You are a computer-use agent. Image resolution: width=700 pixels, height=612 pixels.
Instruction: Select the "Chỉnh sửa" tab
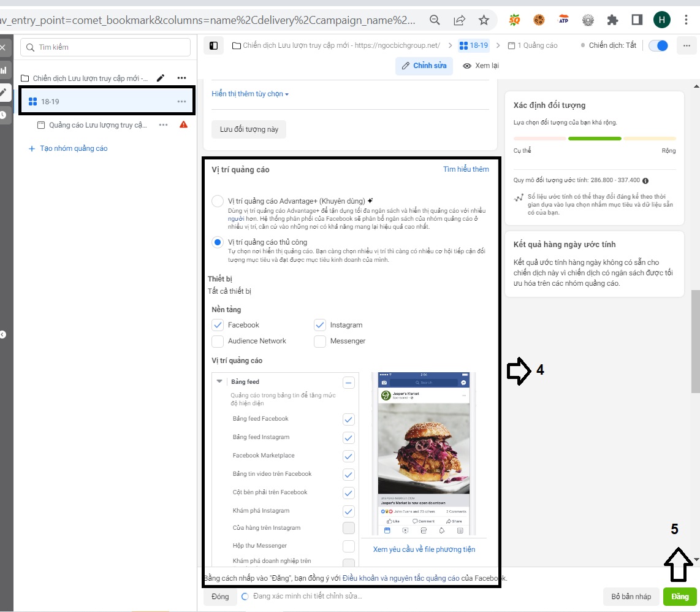click(424, 66)
